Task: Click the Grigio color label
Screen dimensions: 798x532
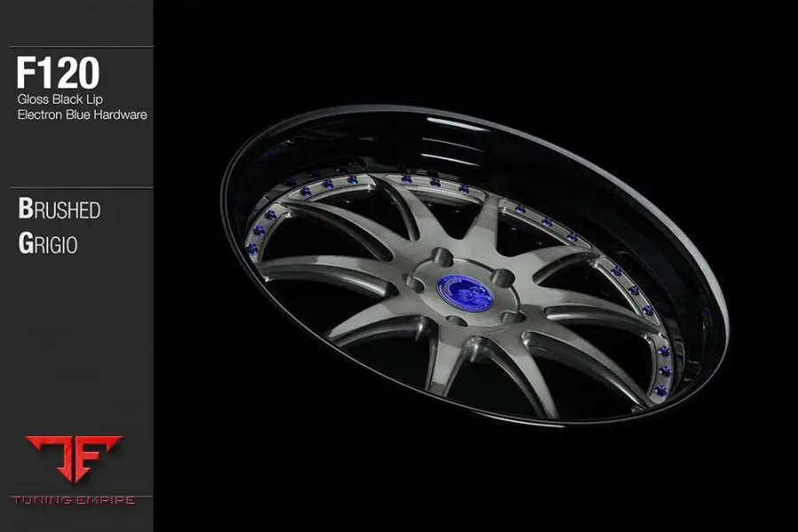Action: 48,243
